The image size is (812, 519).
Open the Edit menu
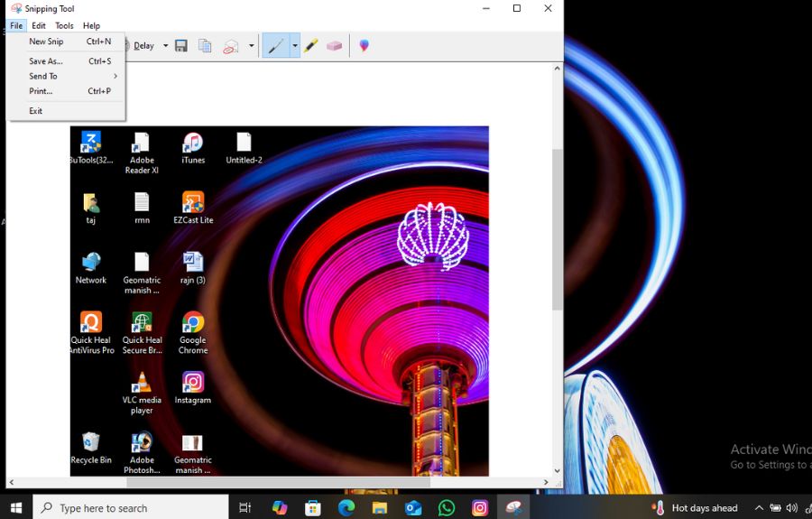pos(38,25)
